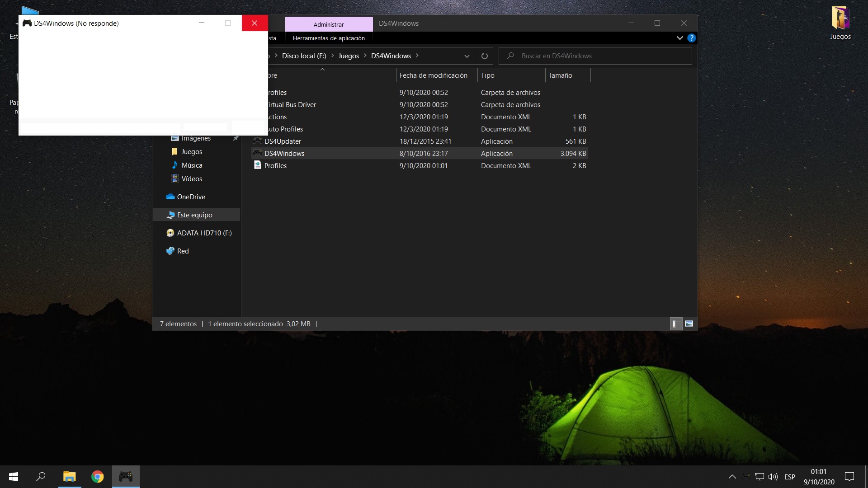Open the Explorer help question mark icon
Viewport: 868px width, 488px height.
pos(691,38)
